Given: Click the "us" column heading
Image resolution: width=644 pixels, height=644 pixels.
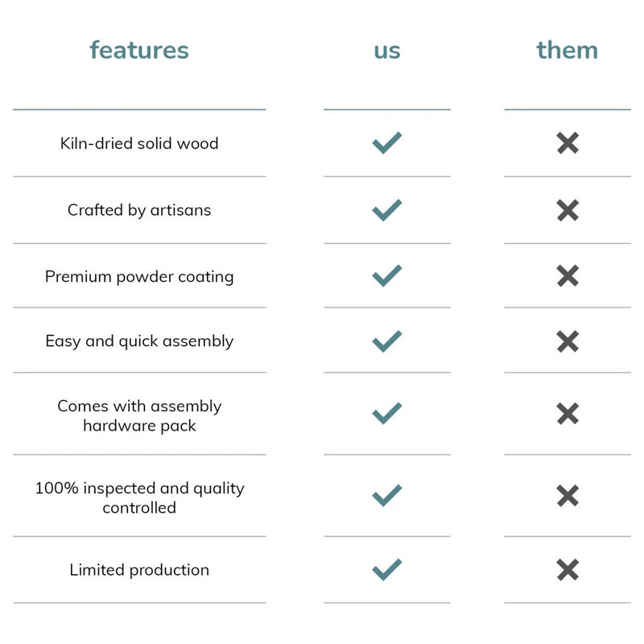Looking at the screenshot, I should click(x=386, y=50).
